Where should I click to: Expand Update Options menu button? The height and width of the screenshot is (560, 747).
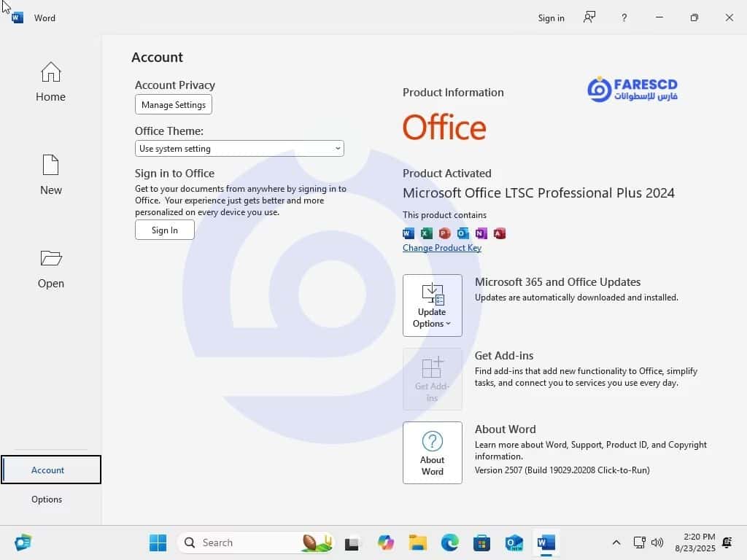[432, 306]
